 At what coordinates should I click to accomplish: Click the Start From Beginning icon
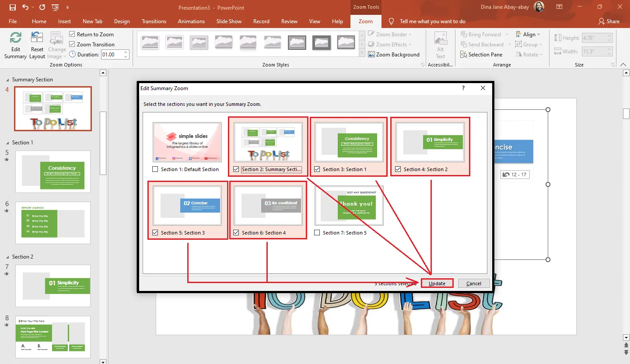point(55,7)
